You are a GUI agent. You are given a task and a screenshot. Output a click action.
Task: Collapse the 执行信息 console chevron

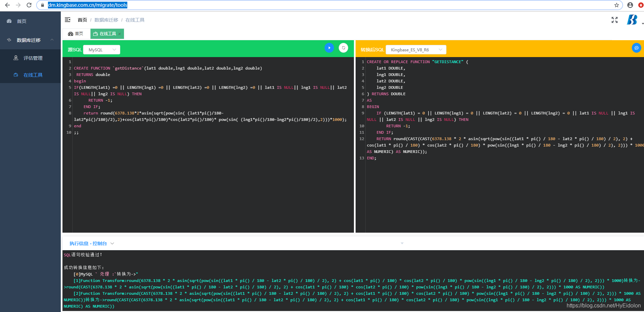click(112, 243)
